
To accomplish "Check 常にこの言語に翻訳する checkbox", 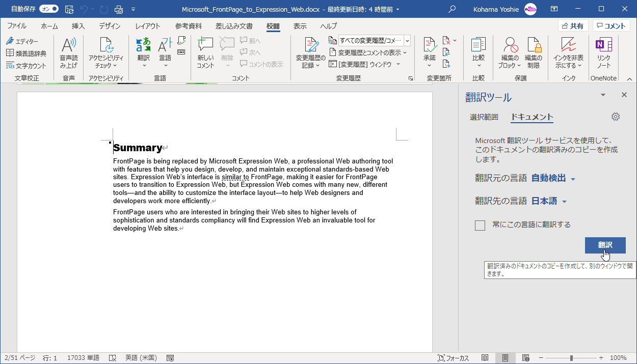I will click(480, 225).
